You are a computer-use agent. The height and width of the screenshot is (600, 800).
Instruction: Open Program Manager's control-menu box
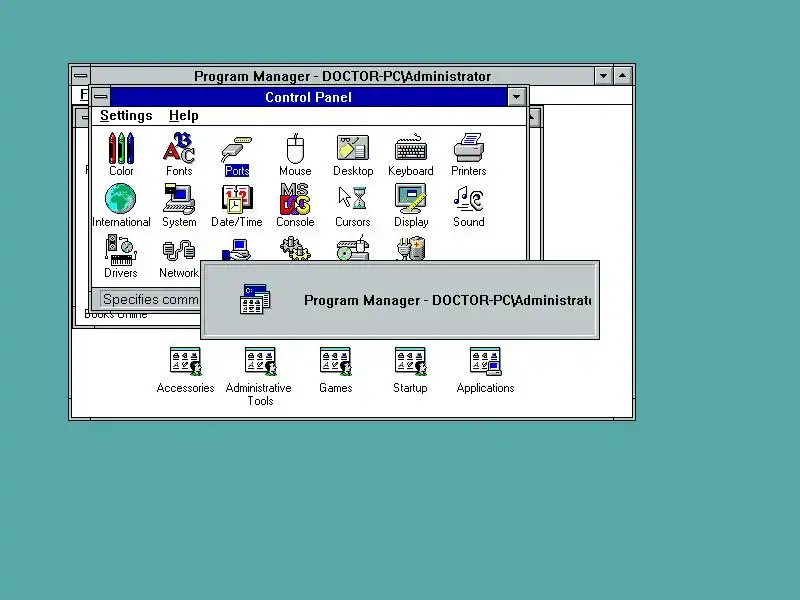click(81, 76)
